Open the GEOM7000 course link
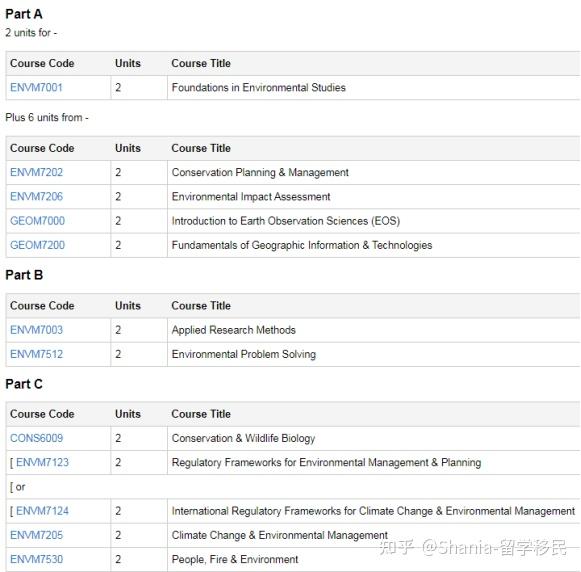The height and width of the screenshot is (572, 581). [37, 221]
